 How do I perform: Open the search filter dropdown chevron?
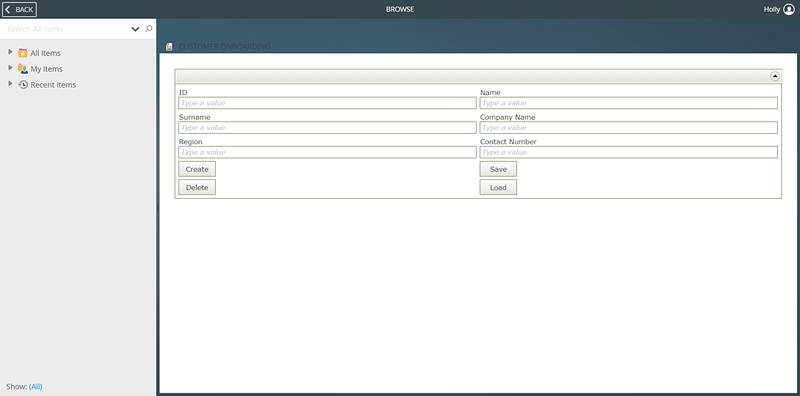pos(135,29)
